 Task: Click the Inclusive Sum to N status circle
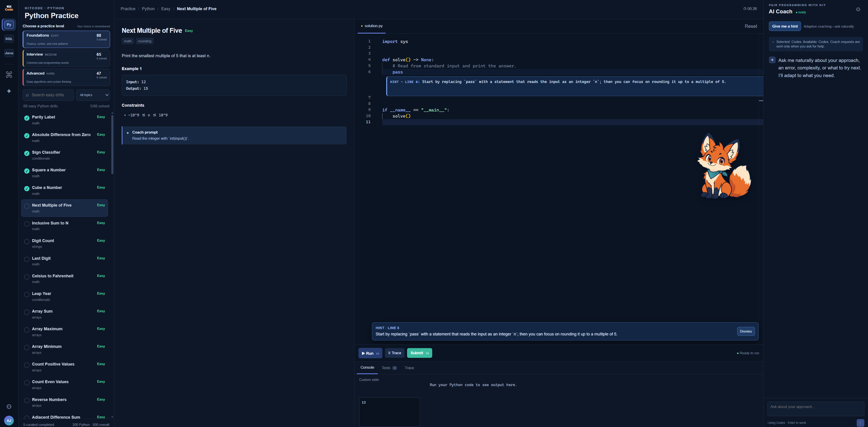(27, 224)
